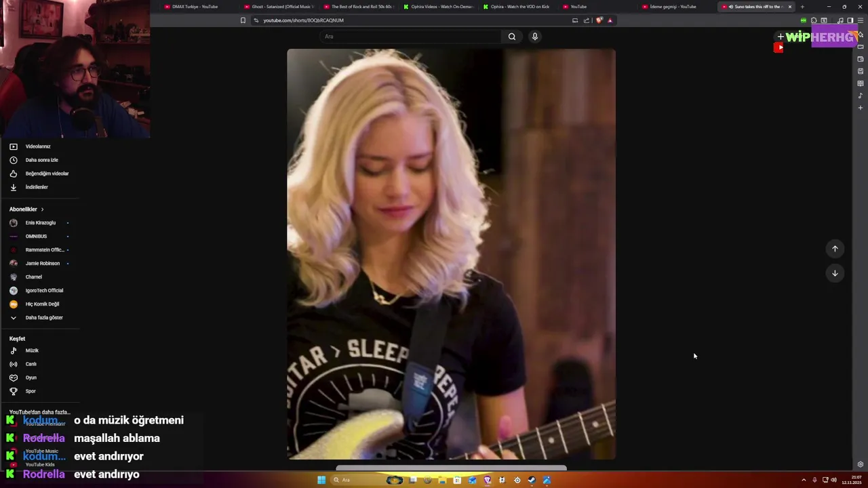Go to the previous Short with up arrow
This screenshot has width=868, height=488.
coord(835,249)
